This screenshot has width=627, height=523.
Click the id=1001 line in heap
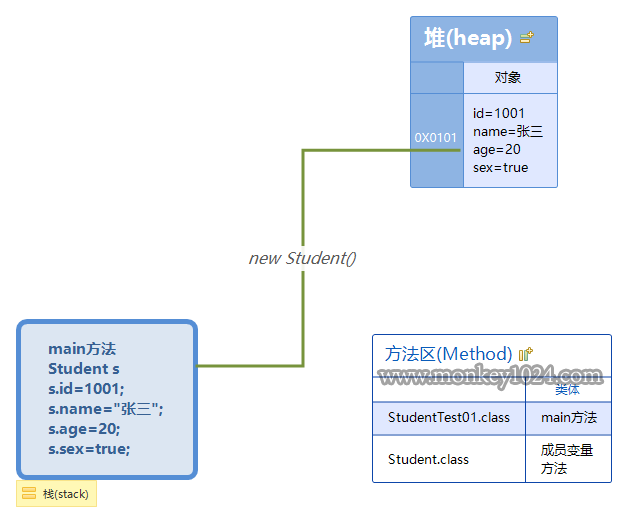click(499, 113)
